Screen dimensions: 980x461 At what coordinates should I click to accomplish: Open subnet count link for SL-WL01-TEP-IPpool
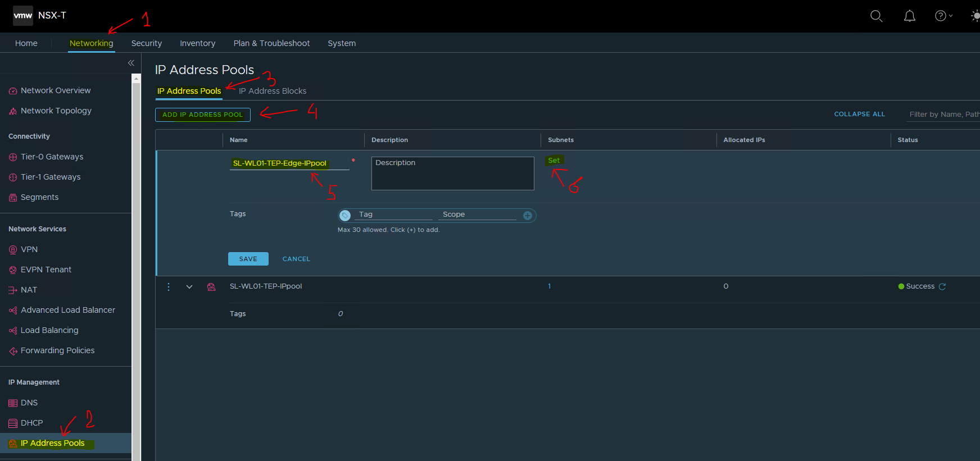coord(550,286)
